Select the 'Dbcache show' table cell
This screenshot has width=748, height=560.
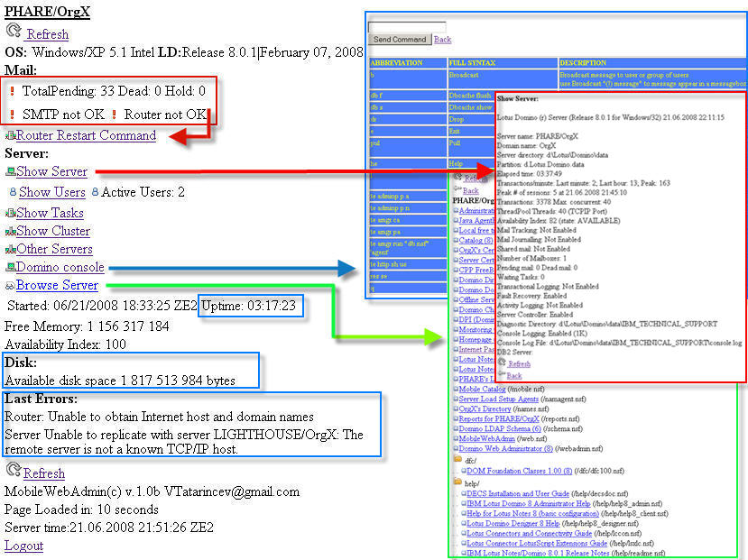[471, 107]
